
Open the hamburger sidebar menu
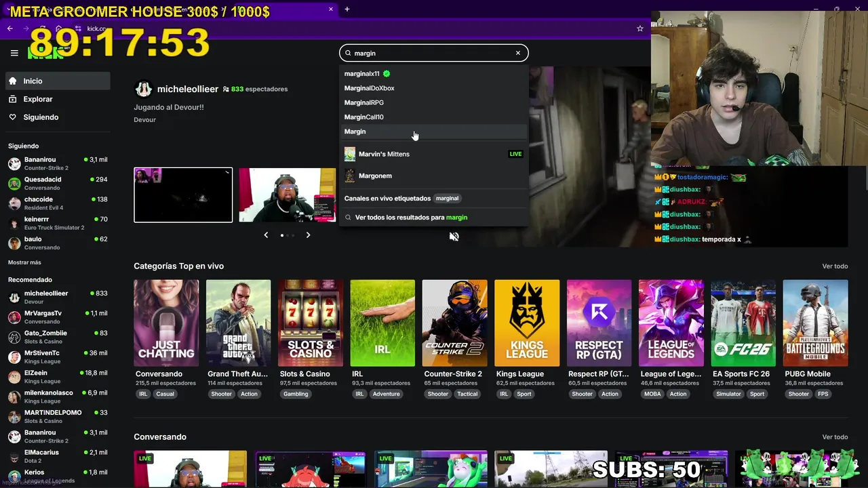pyautogui.click(x=14, y=53)
